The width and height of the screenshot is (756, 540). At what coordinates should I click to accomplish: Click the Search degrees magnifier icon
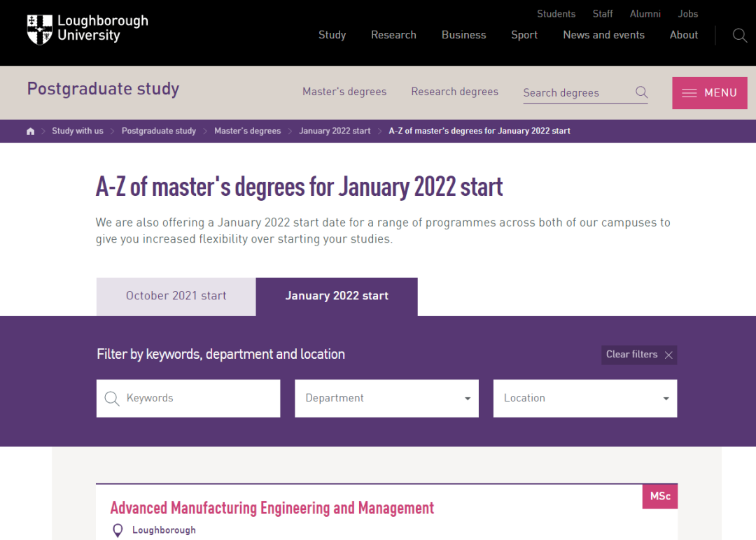(641, 92)
